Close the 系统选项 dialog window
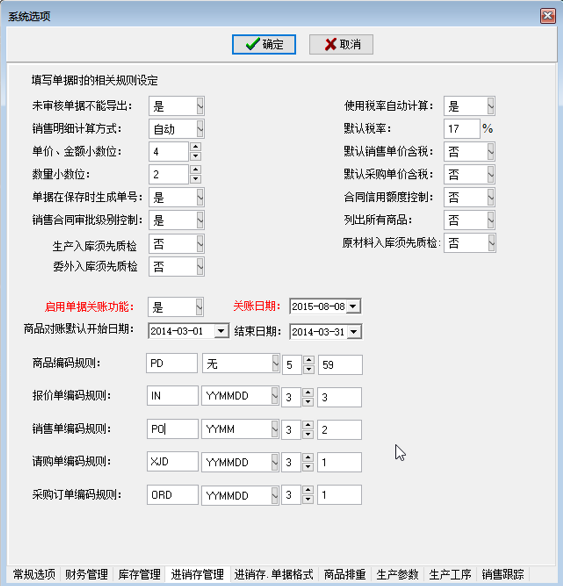The height and width of the screenshot is (586, 563). (548, 16)
